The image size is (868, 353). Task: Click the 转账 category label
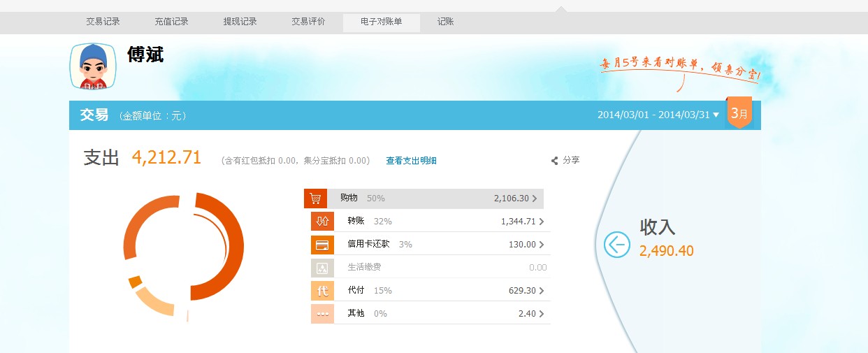click(356, 222)
